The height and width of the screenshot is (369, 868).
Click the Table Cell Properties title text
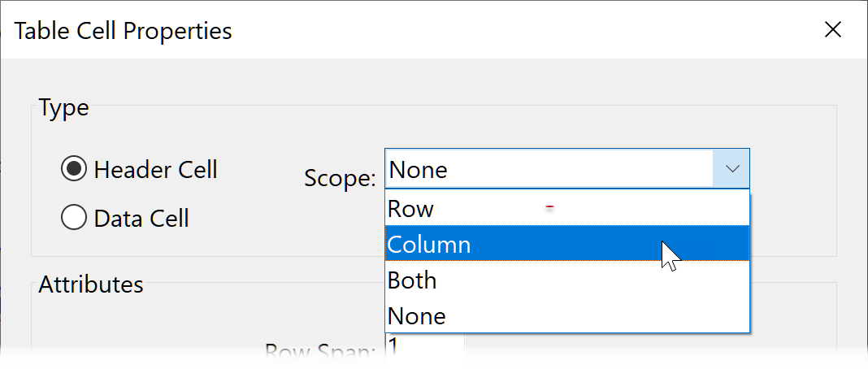(124, 31)
